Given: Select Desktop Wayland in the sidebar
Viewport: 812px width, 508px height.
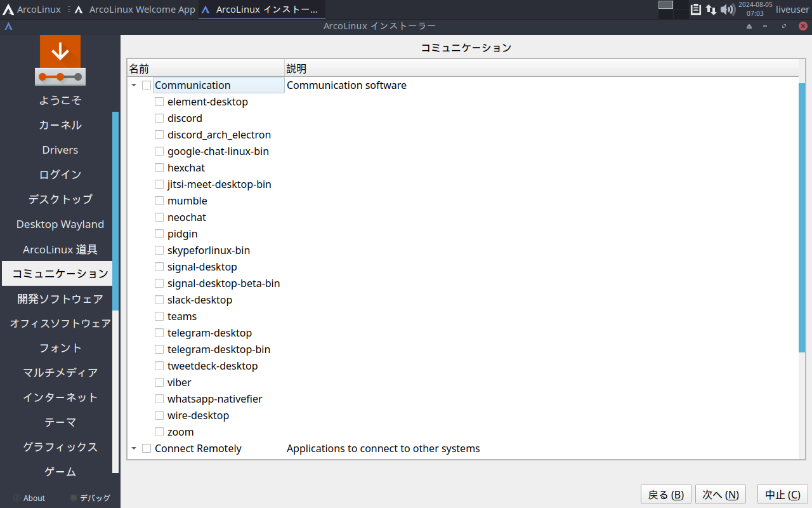Looking at the screenshot, I should (60, 224).
